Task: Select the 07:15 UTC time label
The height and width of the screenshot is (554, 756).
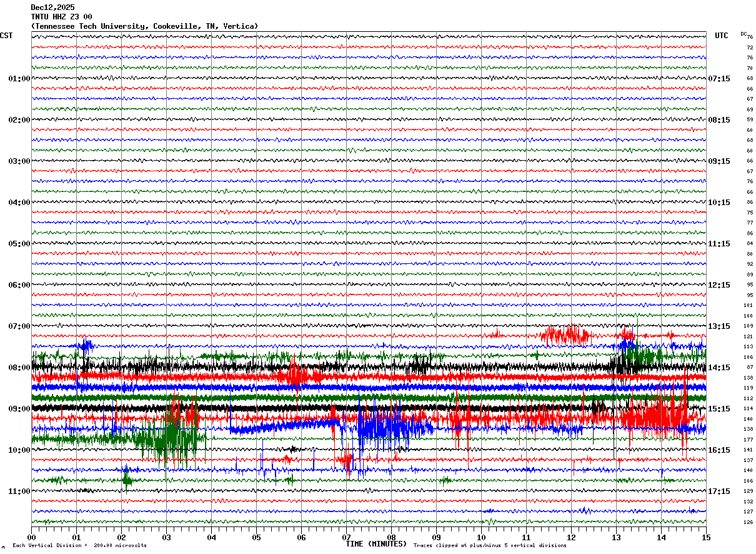Action: click(719, 79)
